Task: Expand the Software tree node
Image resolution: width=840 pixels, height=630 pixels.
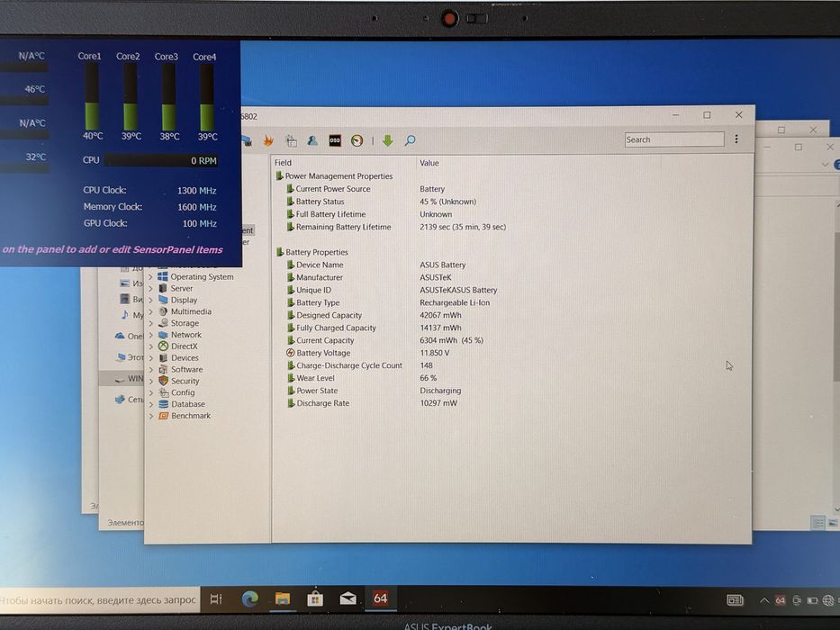Action: (151, 370)
